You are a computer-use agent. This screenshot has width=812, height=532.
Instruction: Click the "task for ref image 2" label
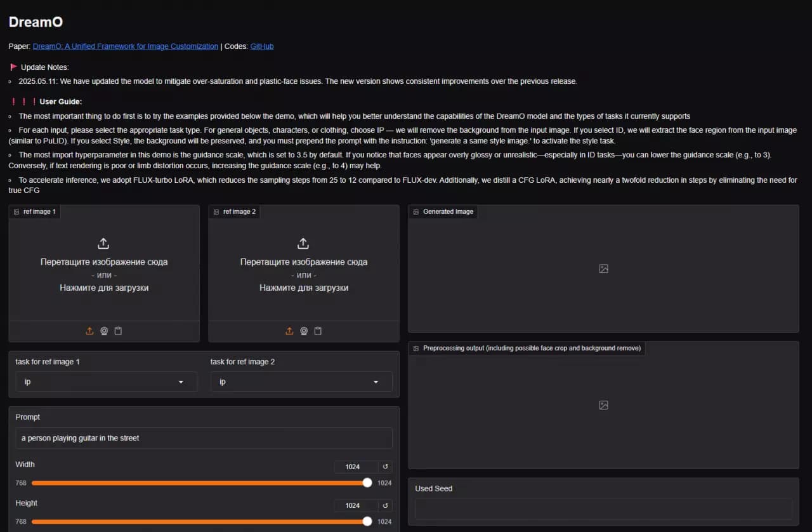[243, 362]
